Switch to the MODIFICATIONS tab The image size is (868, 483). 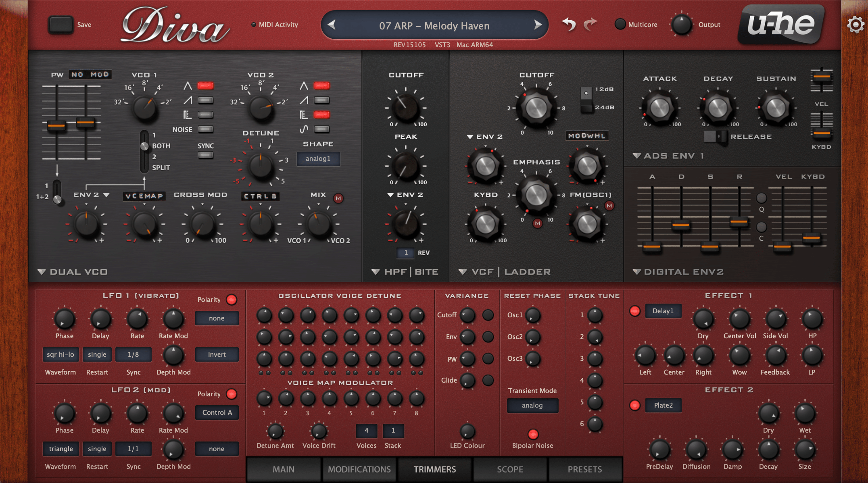pos(359,469)
